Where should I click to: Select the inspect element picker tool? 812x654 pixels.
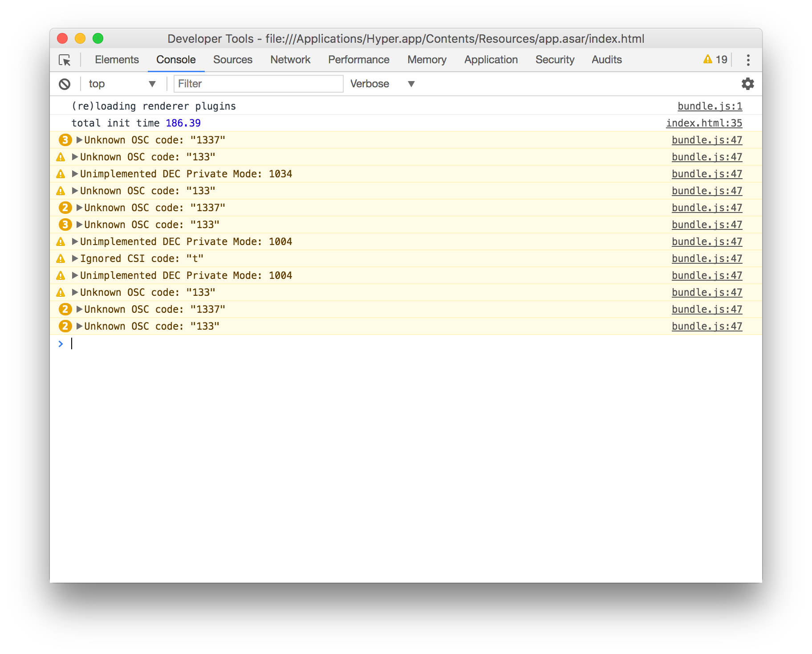pos(65,60)
